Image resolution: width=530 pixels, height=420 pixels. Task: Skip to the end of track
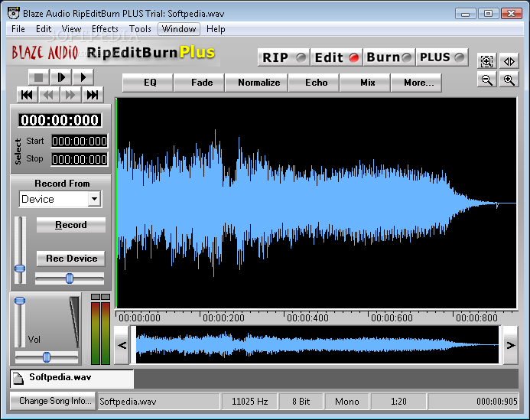tap(93, 95)
